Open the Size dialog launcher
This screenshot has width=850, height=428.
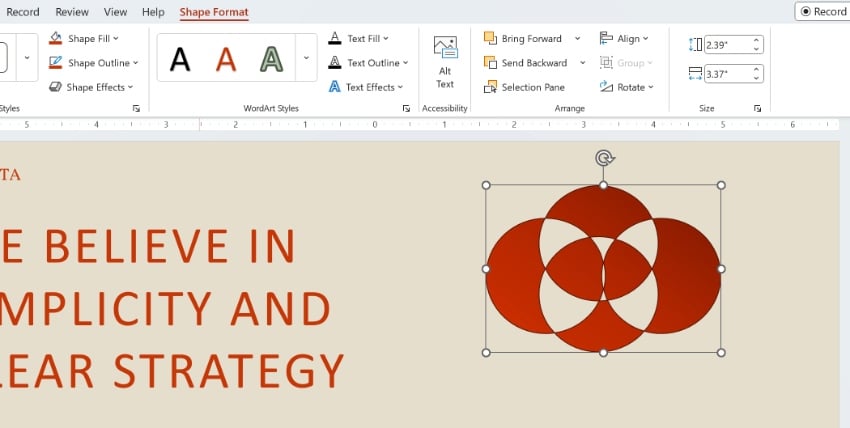coord(758,108)
